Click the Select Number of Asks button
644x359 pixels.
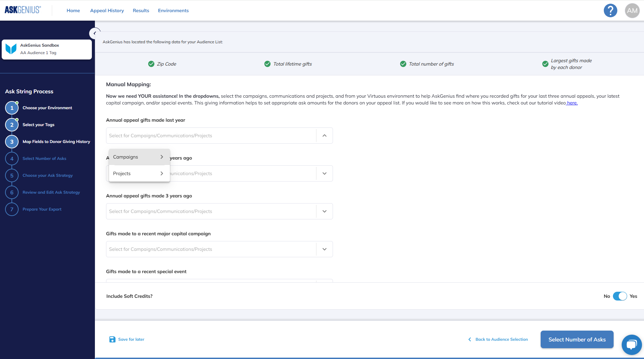[577, 339]
